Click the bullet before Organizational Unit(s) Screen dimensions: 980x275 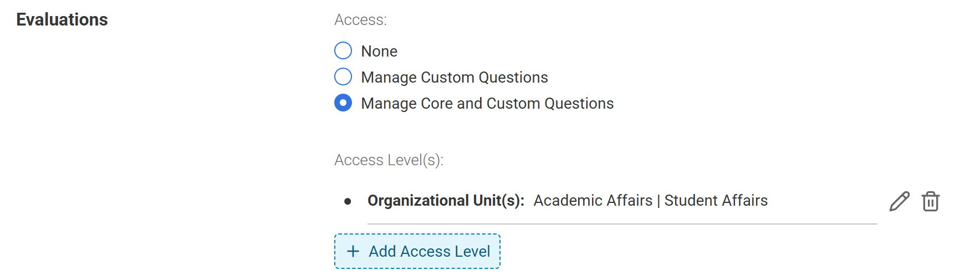tap(348, 201)
